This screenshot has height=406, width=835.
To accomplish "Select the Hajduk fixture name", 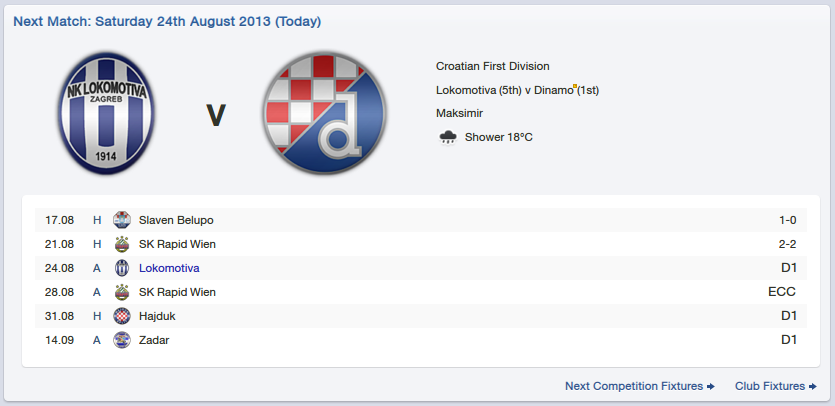I will pyautogui.click(x=157, y=316).
